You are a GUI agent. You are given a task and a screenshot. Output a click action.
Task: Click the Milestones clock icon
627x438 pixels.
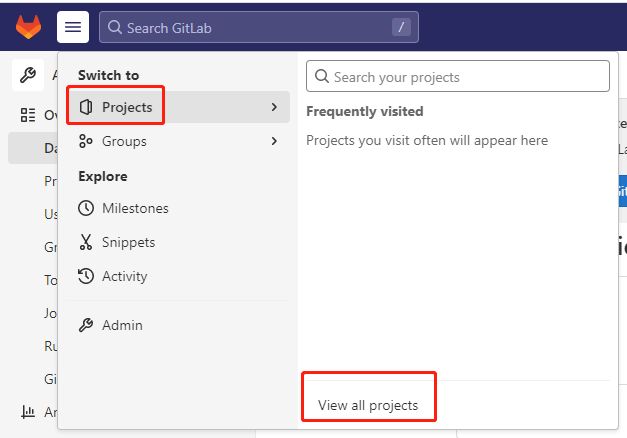pos(86,208)
